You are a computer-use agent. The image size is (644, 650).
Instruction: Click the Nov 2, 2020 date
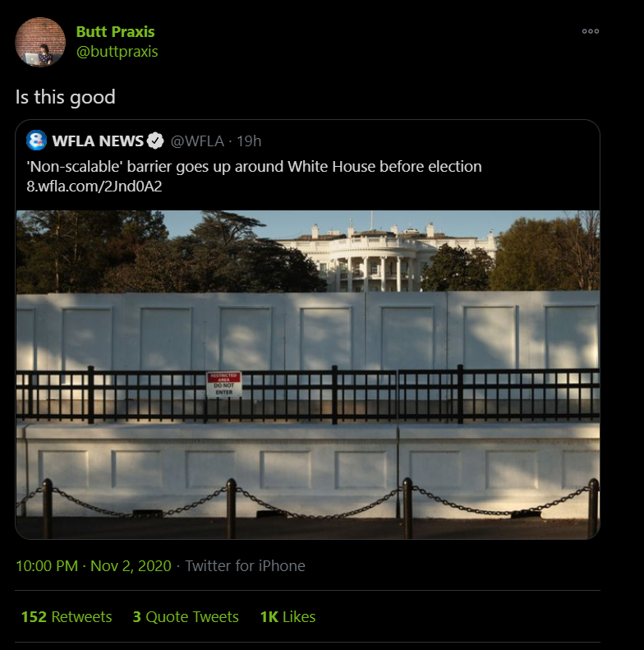pyautogui.click(x=131, y=566)
